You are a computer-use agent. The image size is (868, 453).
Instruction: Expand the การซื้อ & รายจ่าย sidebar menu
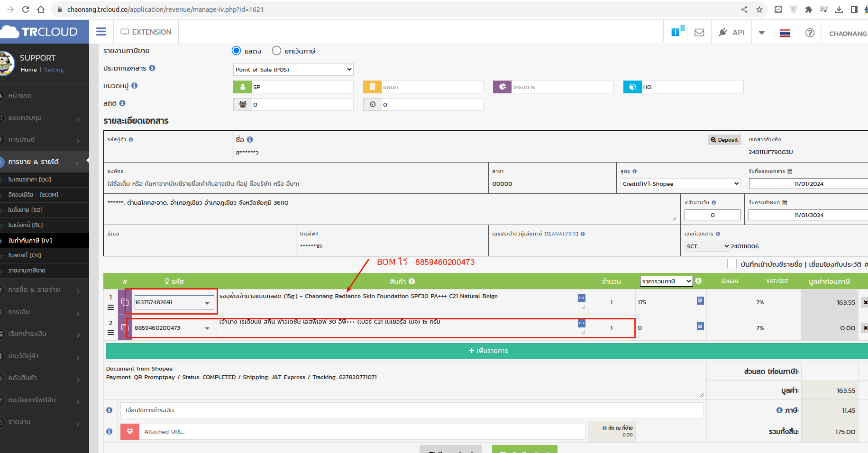[45, 290]
